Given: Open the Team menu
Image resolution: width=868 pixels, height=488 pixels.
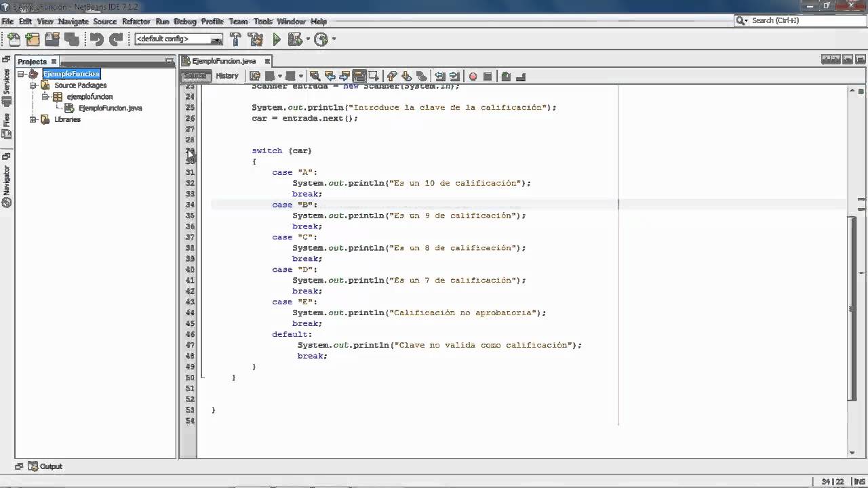Looking at the screenshot, I should pyautogui.click(x=238, y=22).
